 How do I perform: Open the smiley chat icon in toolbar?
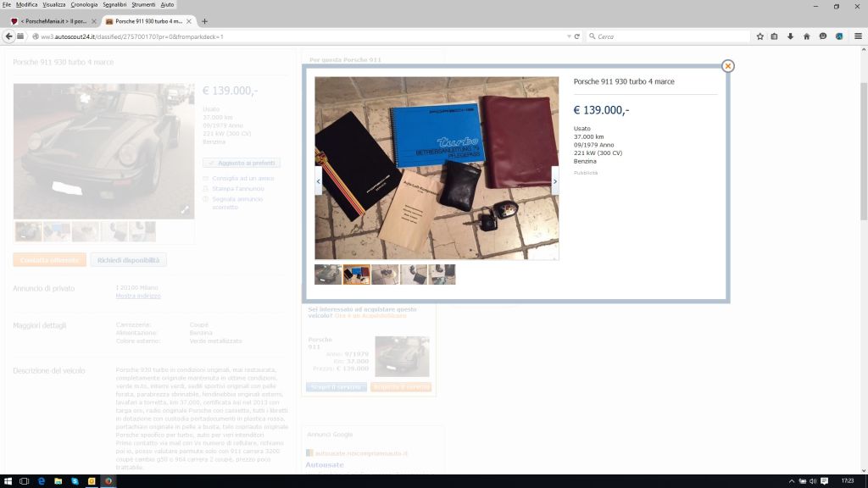(823, 36)
